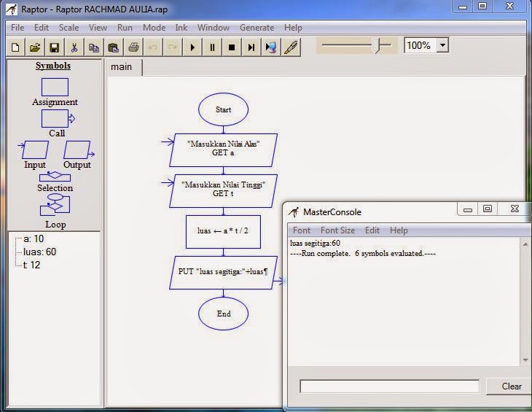Click the Undo toolbar arrow

[153, 47]
